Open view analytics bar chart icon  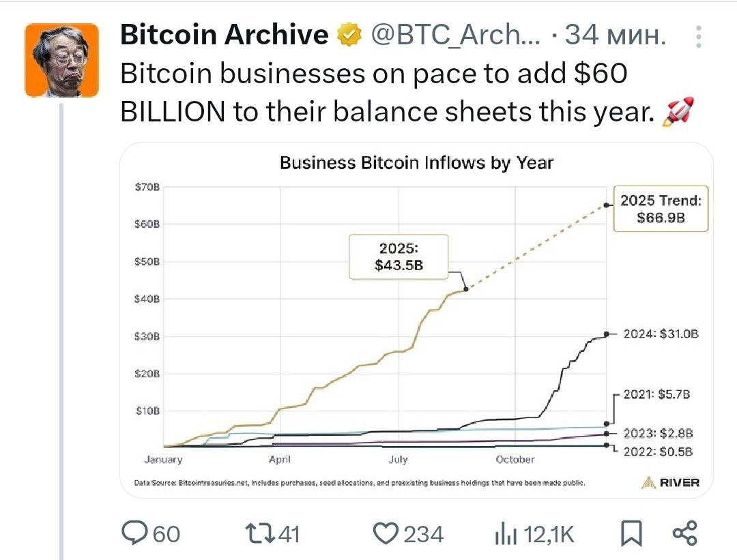coord(506,533)
